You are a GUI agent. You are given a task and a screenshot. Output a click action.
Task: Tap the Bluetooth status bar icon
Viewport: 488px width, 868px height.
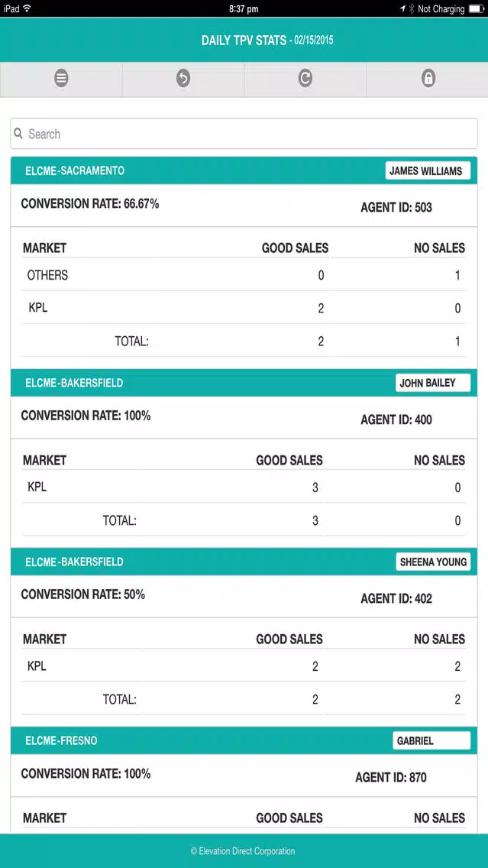tap(412, 8)
